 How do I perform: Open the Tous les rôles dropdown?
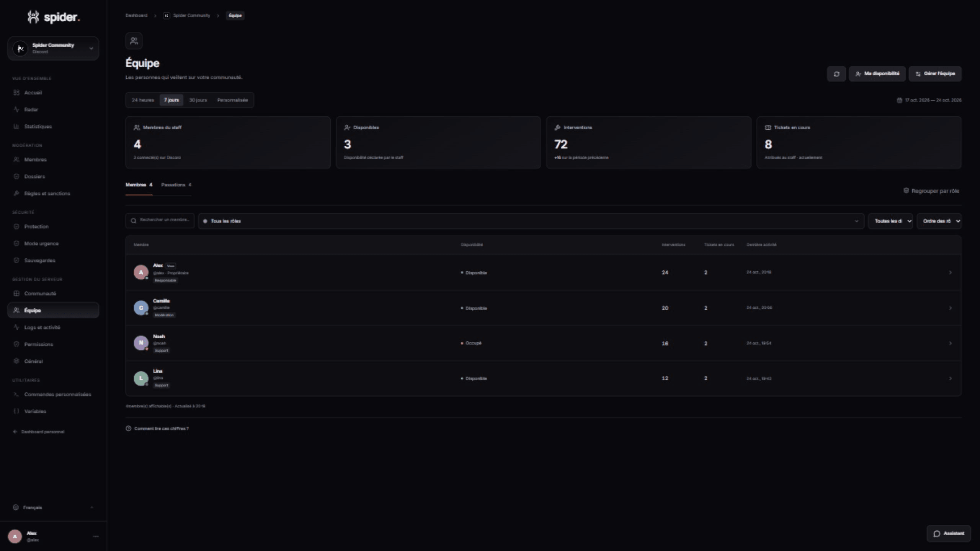click(531, 221)
